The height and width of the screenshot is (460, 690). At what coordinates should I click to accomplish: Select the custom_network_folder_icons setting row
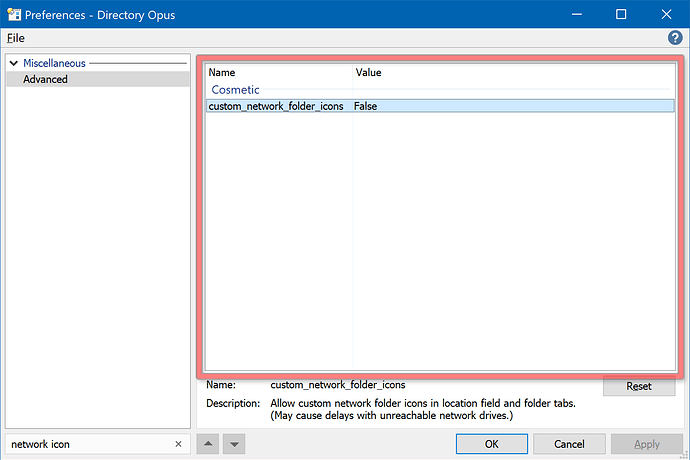point(440,106)
